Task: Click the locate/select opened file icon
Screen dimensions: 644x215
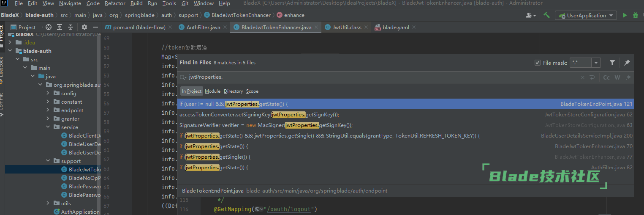Action: pyautogui.click(x=49, y=27)
